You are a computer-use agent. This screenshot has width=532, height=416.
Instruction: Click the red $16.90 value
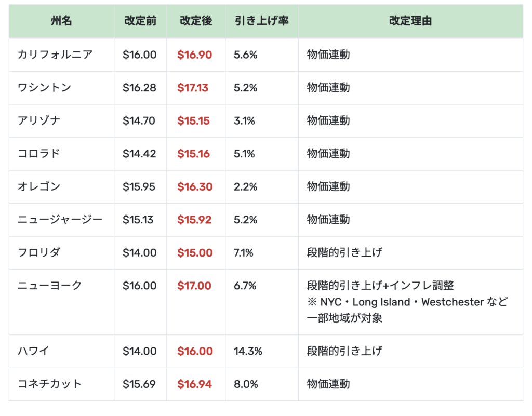coord(194,55)
